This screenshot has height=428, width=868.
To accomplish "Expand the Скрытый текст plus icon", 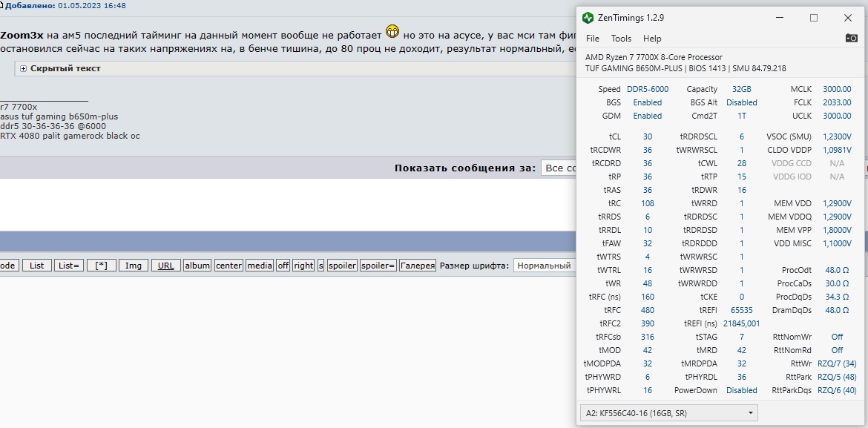I will click(x=23, y=69).
